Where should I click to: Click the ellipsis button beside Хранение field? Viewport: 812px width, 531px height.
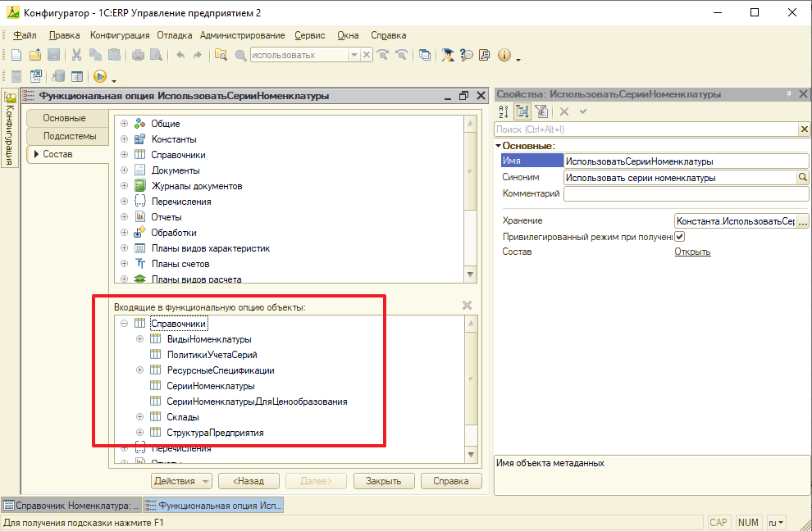(802, 221)
